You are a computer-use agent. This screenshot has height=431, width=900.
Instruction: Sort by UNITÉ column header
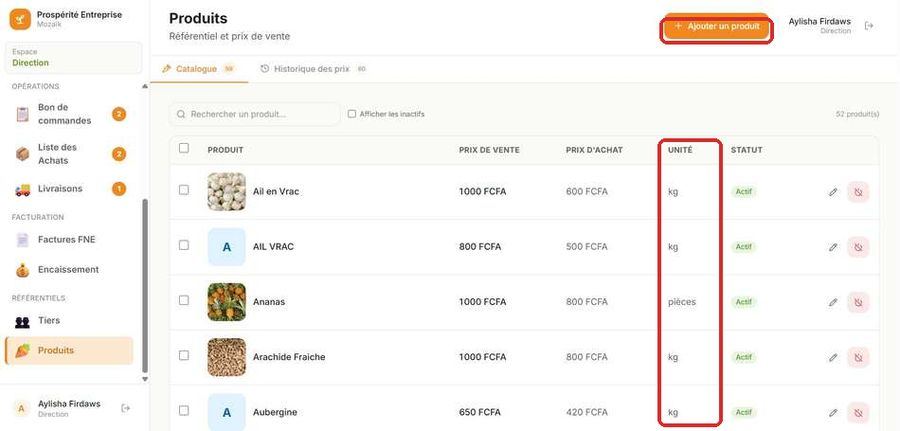pyautogui.click(x=680, y=150)
